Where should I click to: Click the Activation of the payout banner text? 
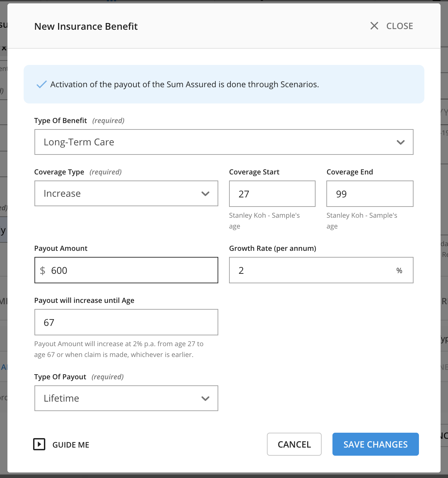184,84
